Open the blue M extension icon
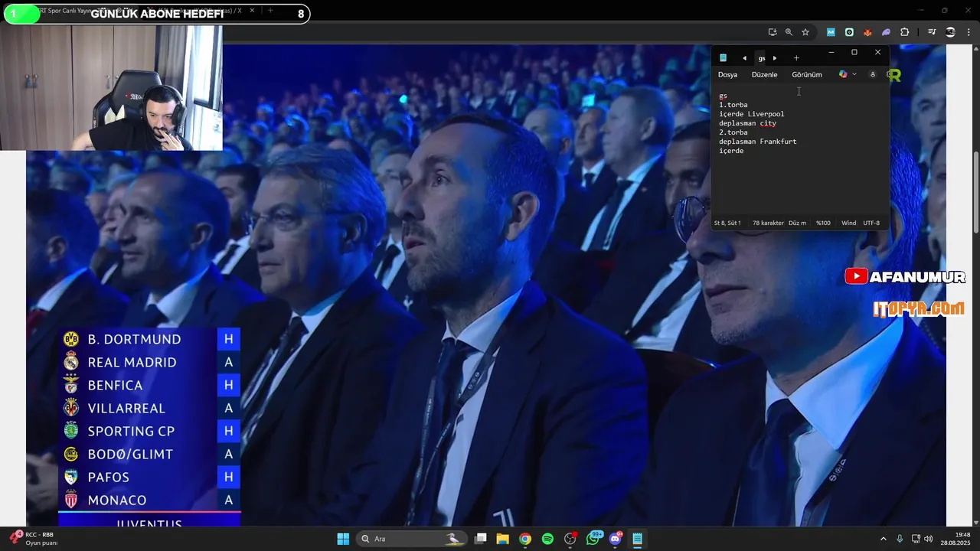The width and height of the screenshot is (980, 551). [831, 32]
